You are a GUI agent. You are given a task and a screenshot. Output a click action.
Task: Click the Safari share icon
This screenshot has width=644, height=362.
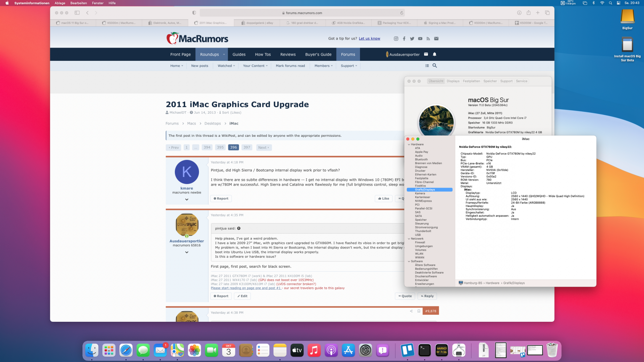tap(528, 13)
